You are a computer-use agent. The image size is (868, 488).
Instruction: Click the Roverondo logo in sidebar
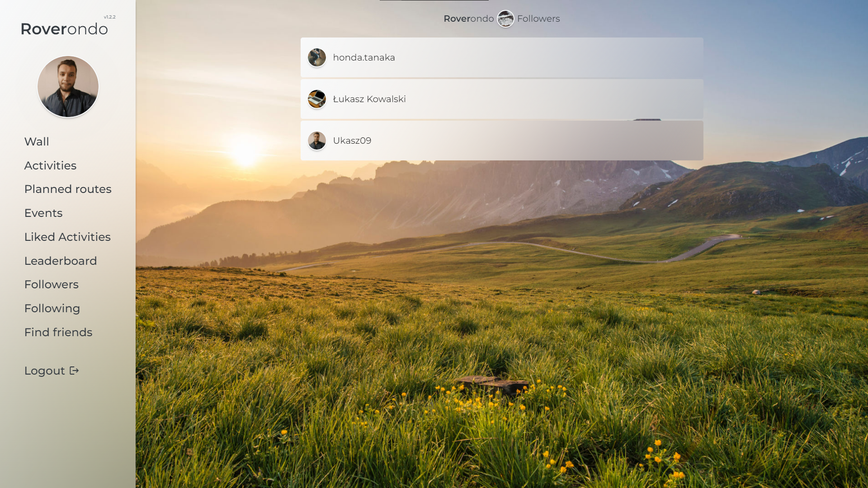(x=64, y=29)
